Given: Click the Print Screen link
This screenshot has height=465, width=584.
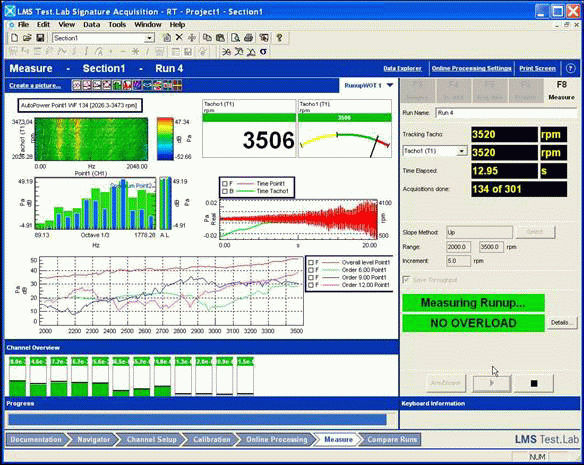Looking at the screenshot, I should coord(537,69).
